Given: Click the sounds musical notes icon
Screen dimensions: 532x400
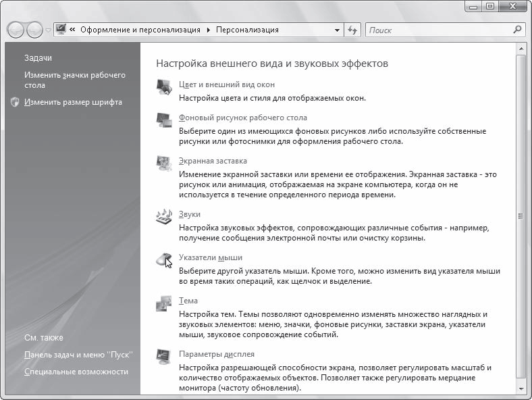Looking at the screenshot, I should [164, 216].
